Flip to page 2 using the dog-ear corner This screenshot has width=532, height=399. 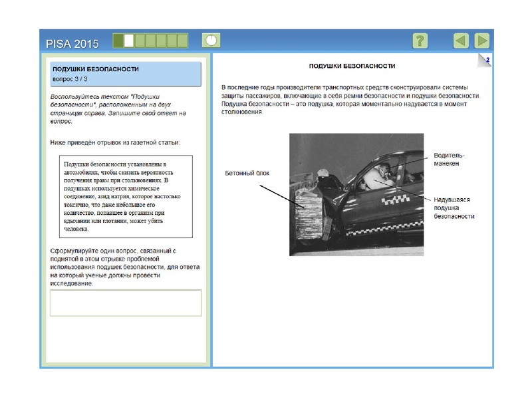(x=486, y=59)
